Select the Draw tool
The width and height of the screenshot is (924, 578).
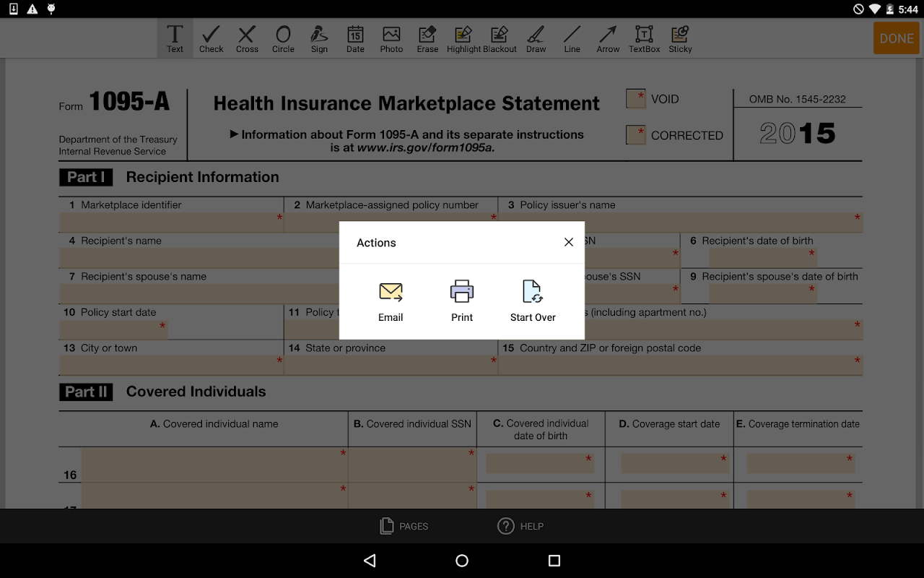pos(536,38)
